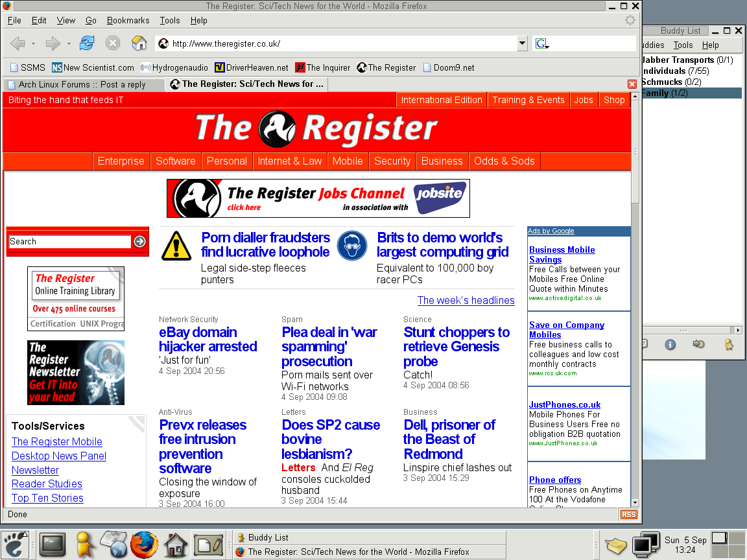Open the Back button history dropdown arrow
Image resolution: width=747 pixels, height=560 pixels.
coord(33,44)
